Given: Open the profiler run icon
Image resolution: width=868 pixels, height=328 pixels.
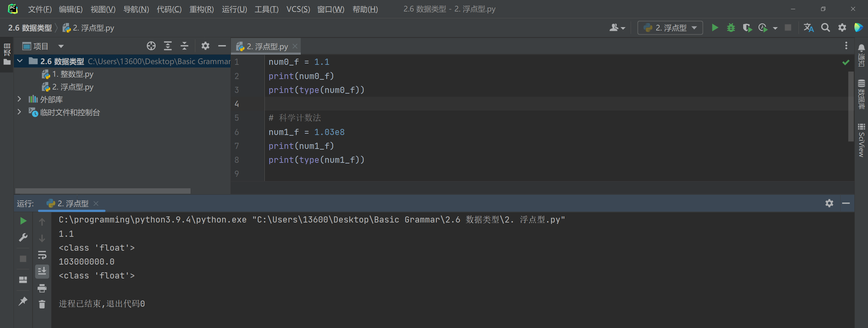Looking at the screenshot, I should [x=763, y=27].
